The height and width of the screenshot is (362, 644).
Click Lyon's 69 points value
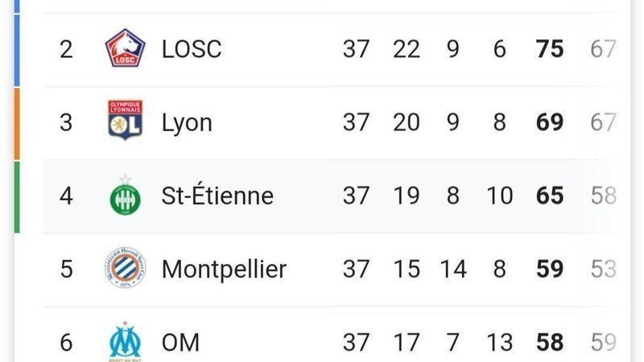coord(550,122)
